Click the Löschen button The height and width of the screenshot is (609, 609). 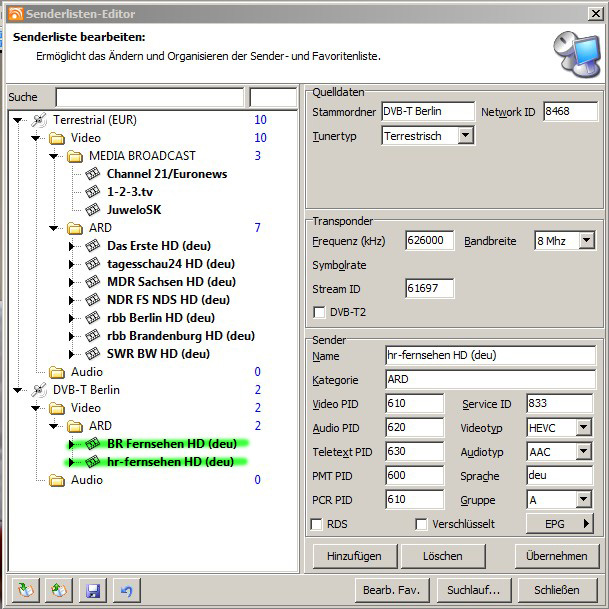tap(443, 556)
